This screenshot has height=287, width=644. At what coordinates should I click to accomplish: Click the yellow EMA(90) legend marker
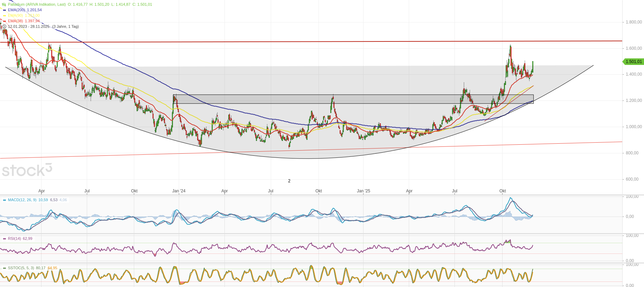pos(4,16)
